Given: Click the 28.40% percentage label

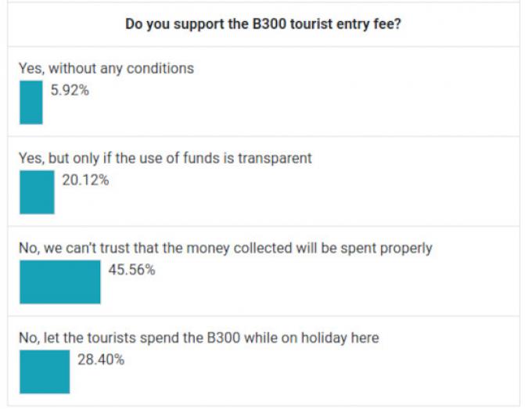Looking at the screenshot, I should (x=101, y=360).
